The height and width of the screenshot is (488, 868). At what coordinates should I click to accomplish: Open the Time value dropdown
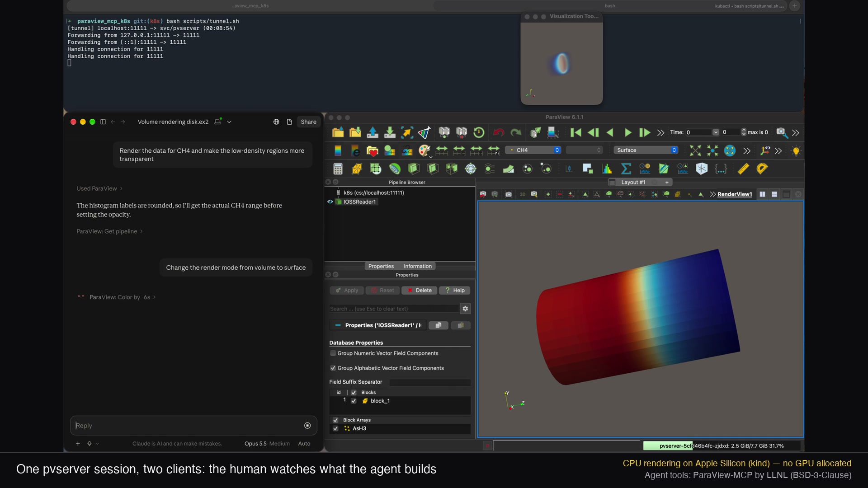(716, 132)
